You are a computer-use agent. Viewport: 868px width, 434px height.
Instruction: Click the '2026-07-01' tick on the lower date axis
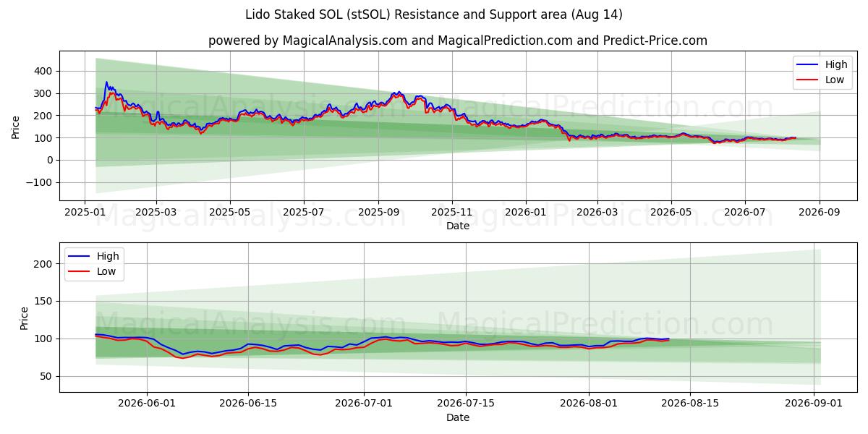pos(363,404)
